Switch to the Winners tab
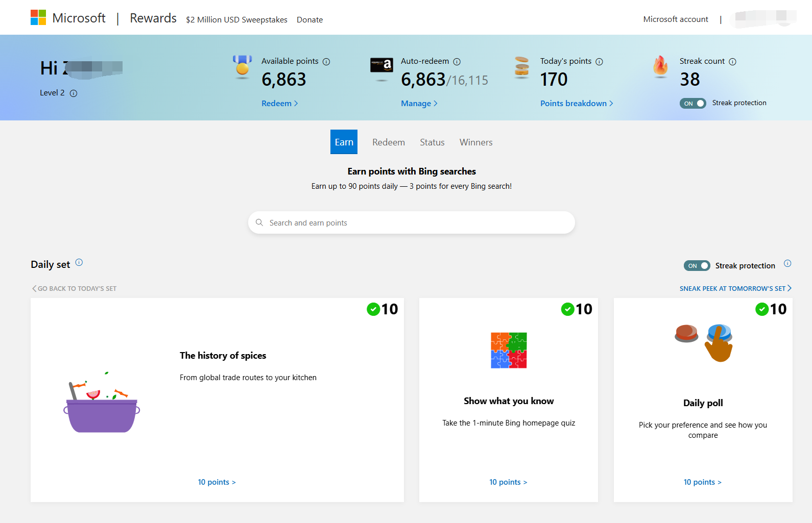812x523 pixels. [476, 142]
